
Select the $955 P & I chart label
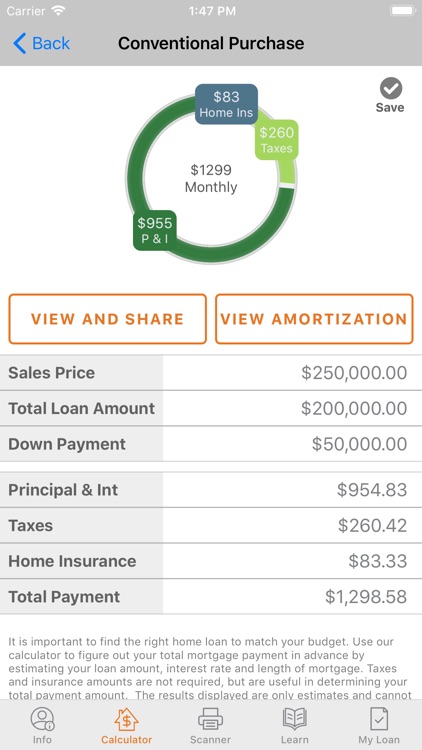[155, 230]
